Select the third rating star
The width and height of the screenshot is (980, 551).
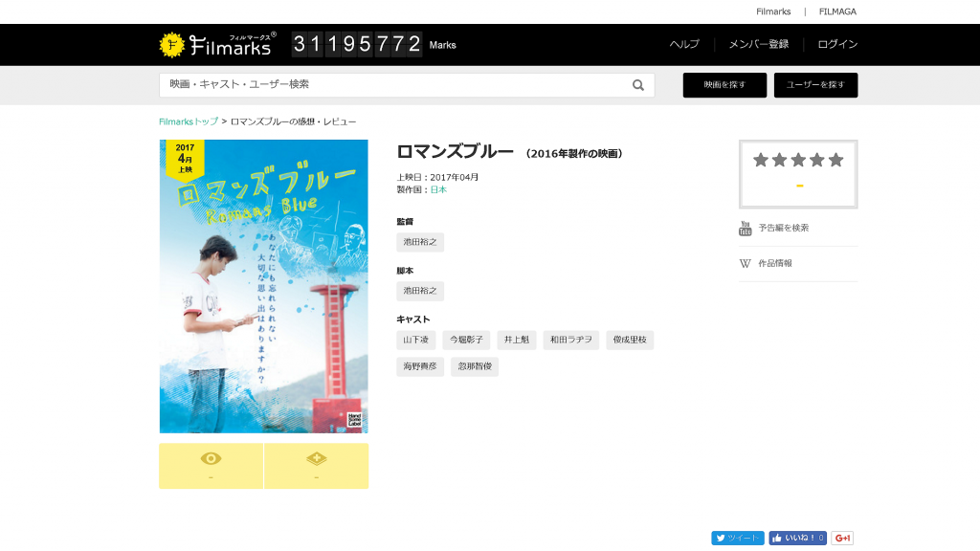tap(798, 160)
